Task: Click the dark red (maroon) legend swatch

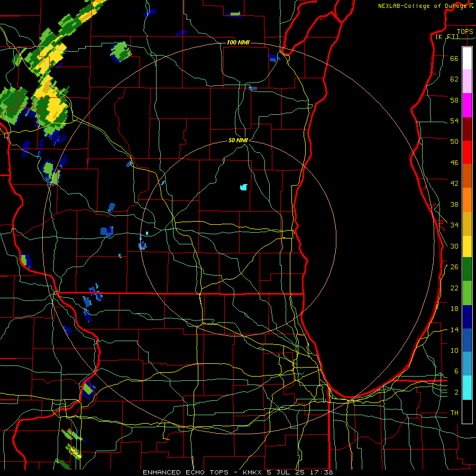Action: 467,129
